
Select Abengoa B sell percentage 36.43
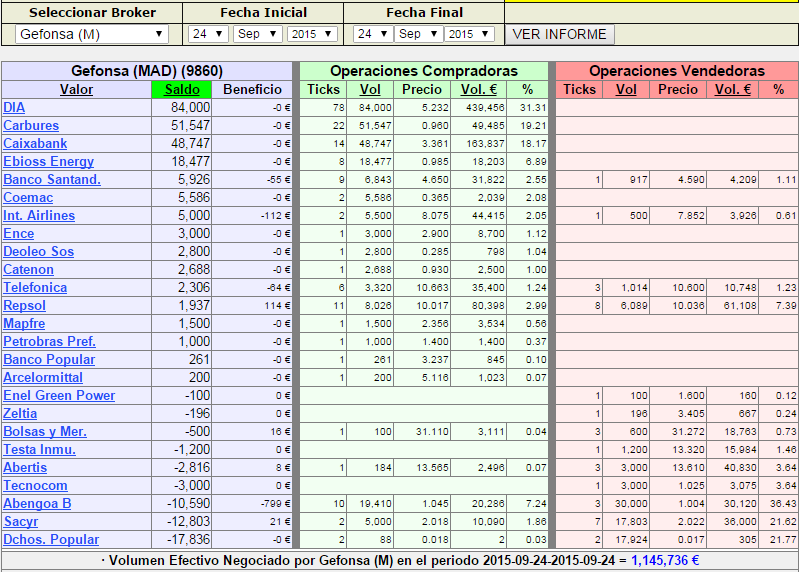[783, 504]
